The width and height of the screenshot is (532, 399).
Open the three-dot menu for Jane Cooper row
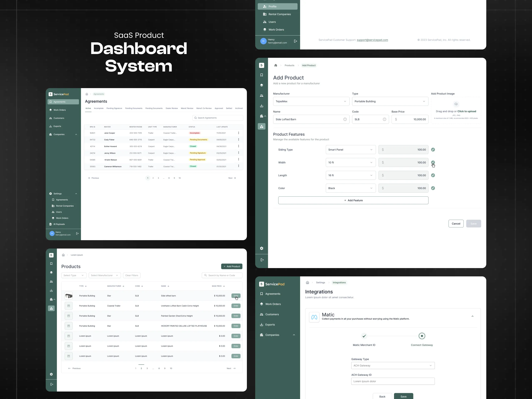tap(238, 133)
